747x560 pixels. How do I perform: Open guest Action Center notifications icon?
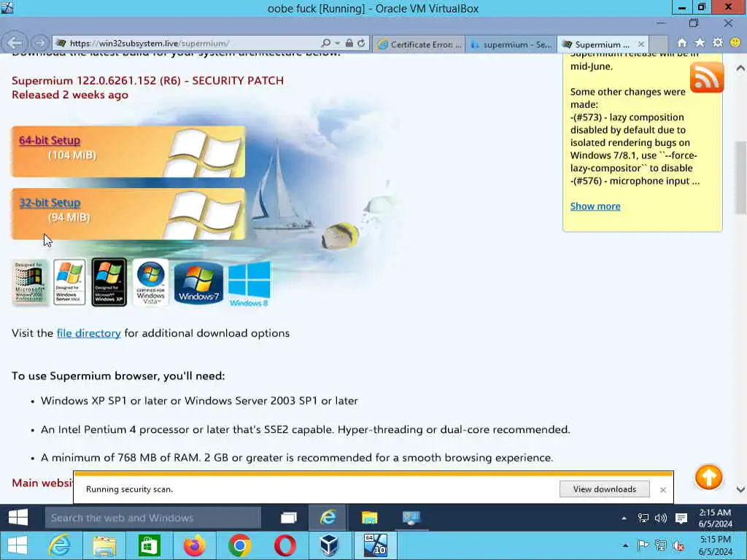[x=681, y=518]
